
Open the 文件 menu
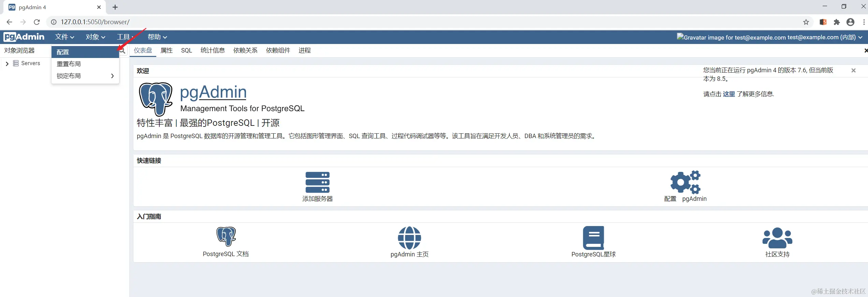(64, 37)
